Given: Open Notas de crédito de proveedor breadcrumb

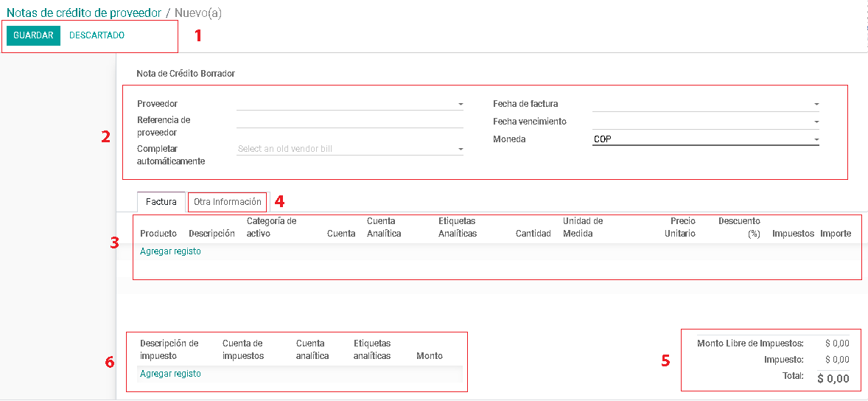Looking at the screenshot, I should tap(84, 13).
